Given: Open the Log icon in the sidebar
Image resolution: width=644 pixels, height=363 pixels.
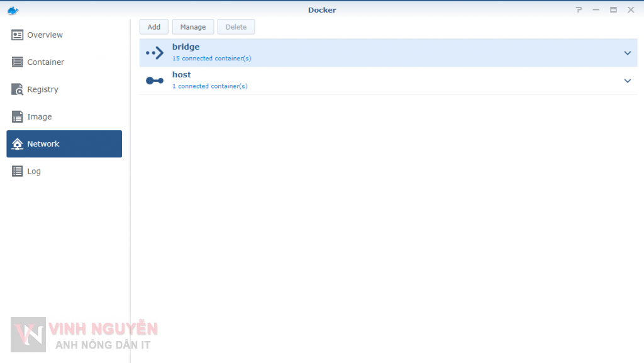Looking at the screenshot, I should 18,171.
